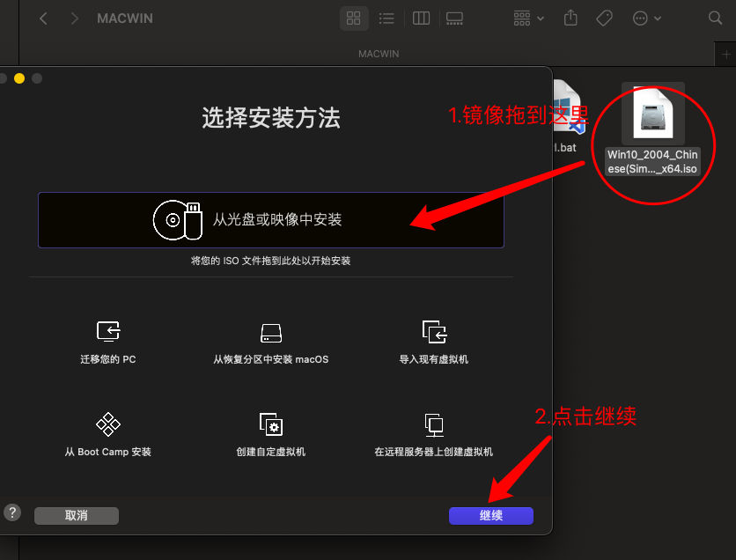Choose Migrate your PC option

coord(108,343)
